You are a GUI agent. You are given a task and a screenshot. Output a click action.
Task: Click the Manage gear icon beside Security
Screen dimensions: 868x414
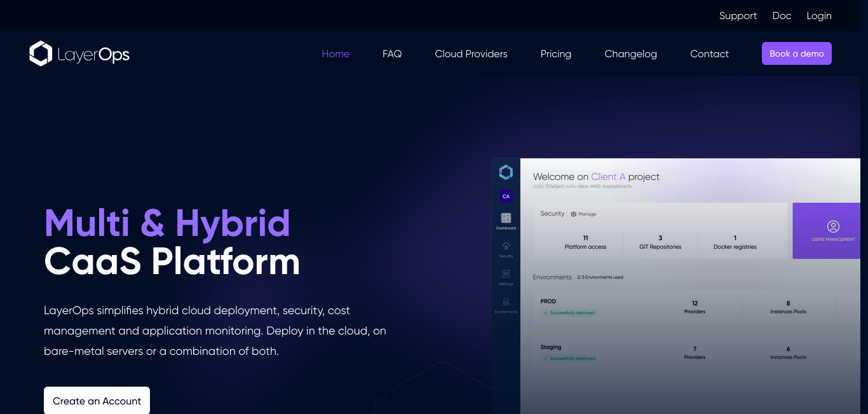573,214
